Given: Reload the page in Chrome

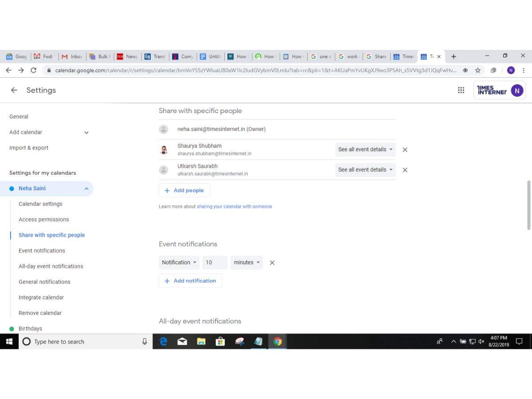Looking at the screenshot, I should (x=33, y=70).
